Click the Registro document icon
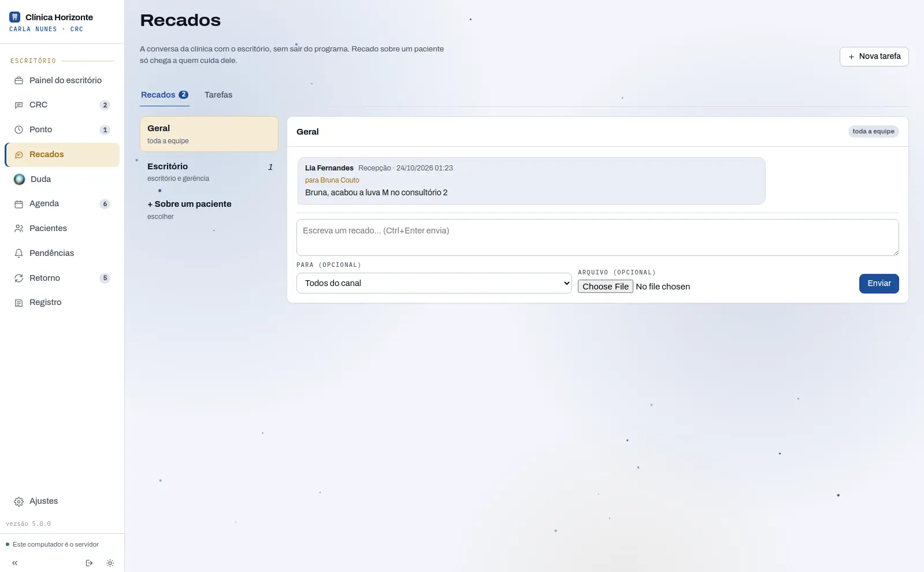 pos(18,303)
